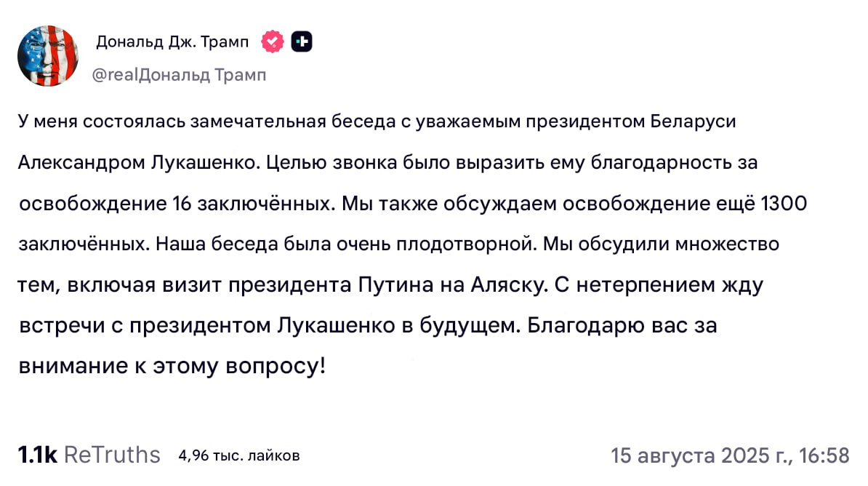868x486 pixels.
Task: Click the ReTruths label
Action: (x=113, y=455)
